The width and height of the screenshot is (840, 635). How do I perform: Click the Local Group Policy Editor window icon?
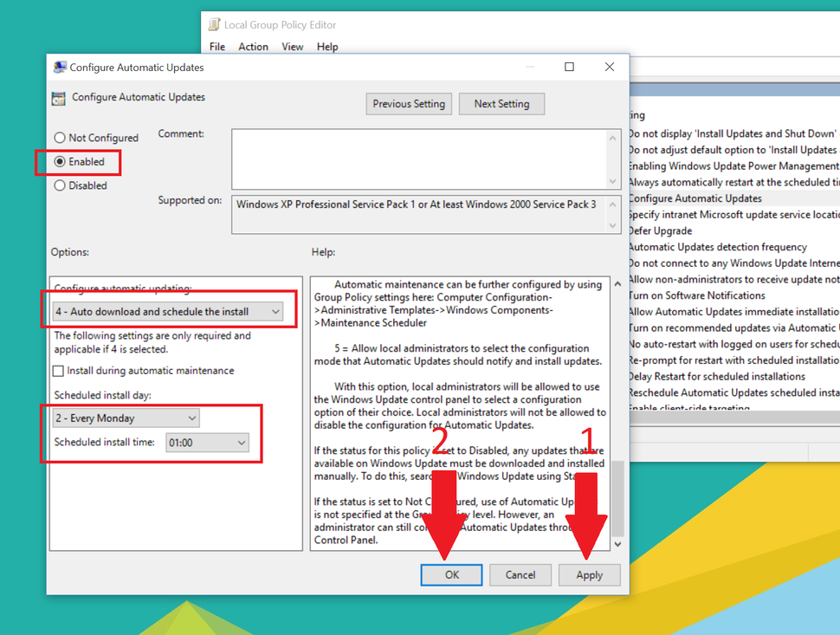click(214, 24)
